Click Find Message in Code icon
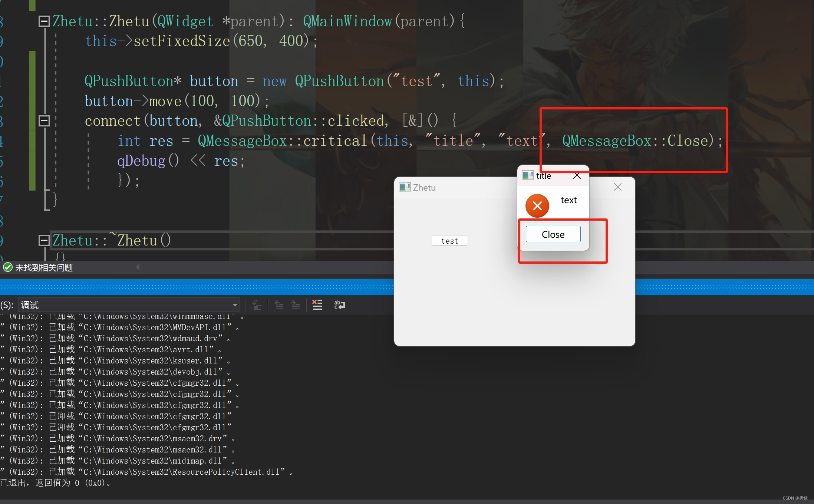 (257, 305)
